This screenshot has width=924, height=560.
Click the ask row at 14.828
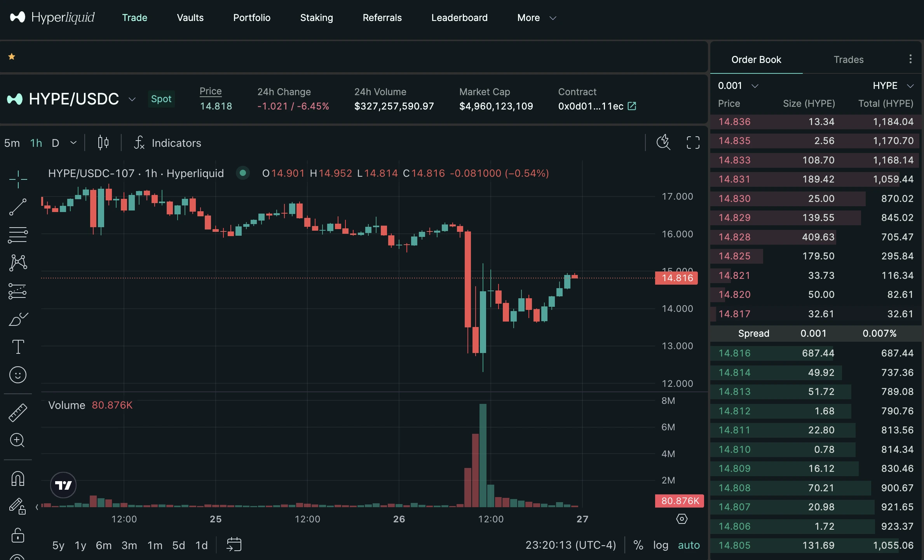(816, 237)
